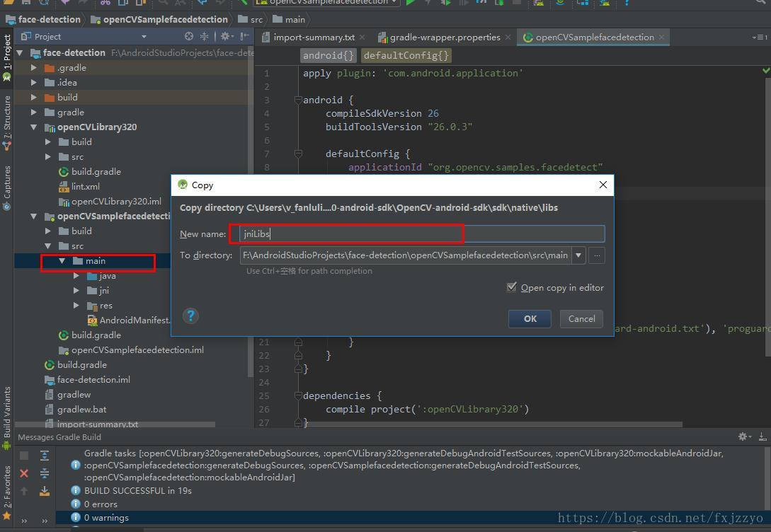Collapse the openCVLibrary320 module
Image resolution: width=771 pixels, height=532 pixels.
pos(34,127)
